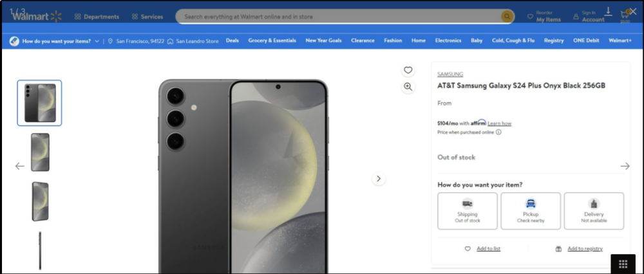
Task: Click the zoom-in magnifier icon
Action: tap(408, 87)
